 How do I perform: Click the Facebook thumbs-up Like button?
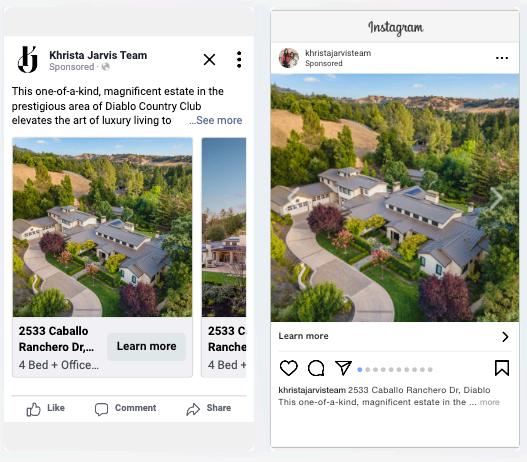point(45,409)
